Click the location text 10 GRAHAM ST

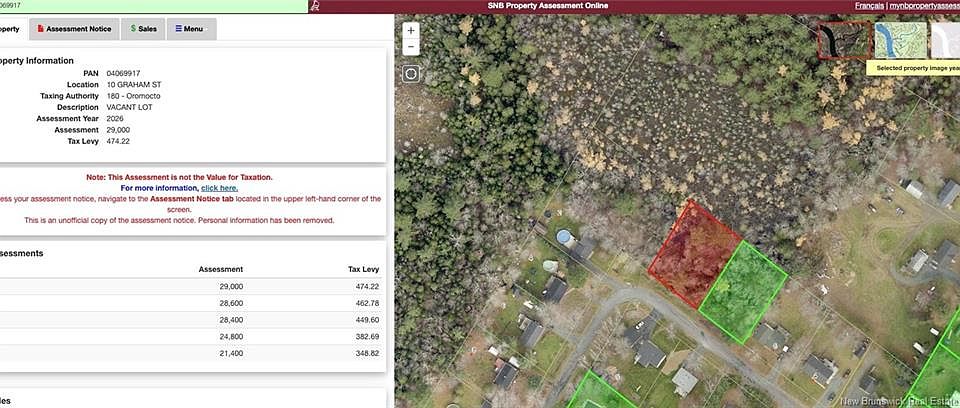[x=133, y=85]
